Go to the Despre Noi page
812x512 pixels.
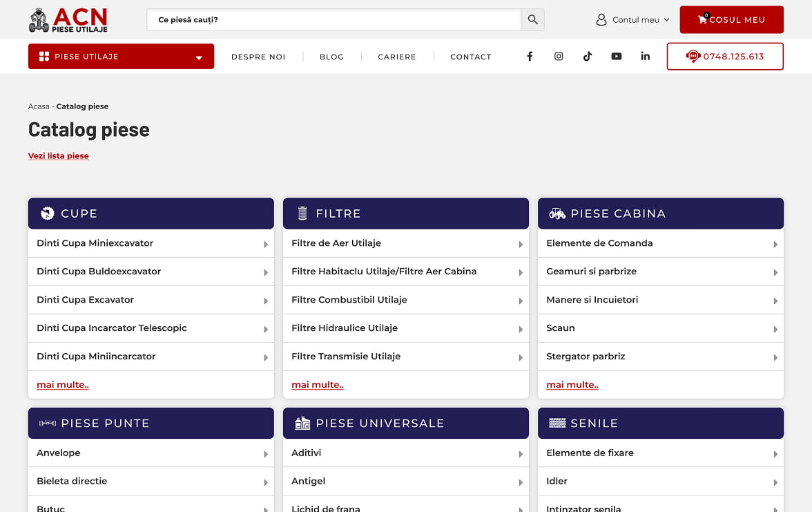(x=258, y=57)
